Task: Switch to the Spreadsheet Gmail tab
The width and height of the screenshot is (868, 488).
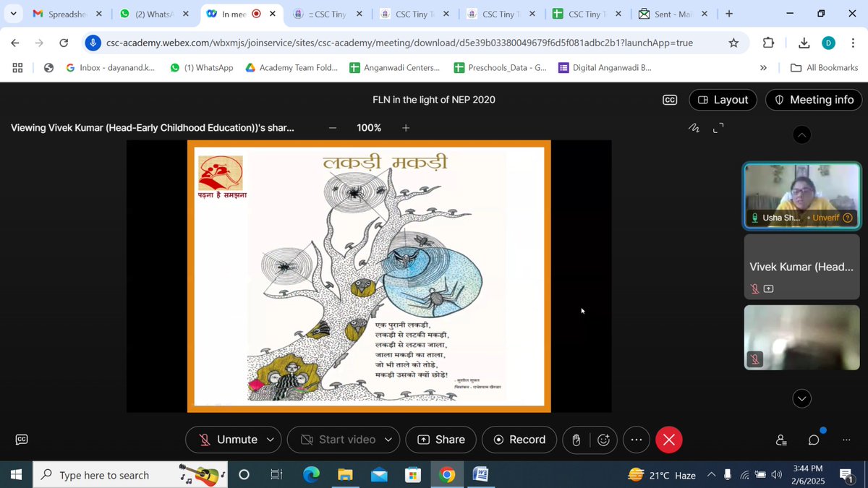Action: pyautogui.click(x=67, y=14)
